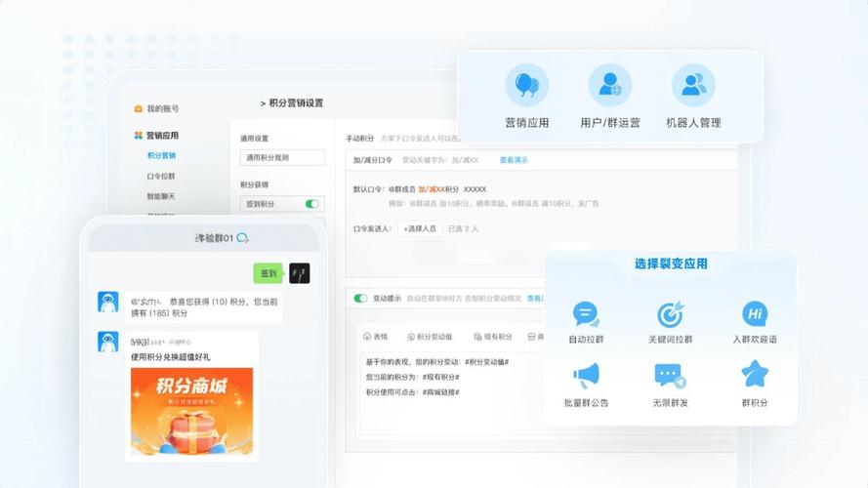Click the 手动积分 heading
The width and height of the screenshot is (868, 488).
tap(360, 139)
